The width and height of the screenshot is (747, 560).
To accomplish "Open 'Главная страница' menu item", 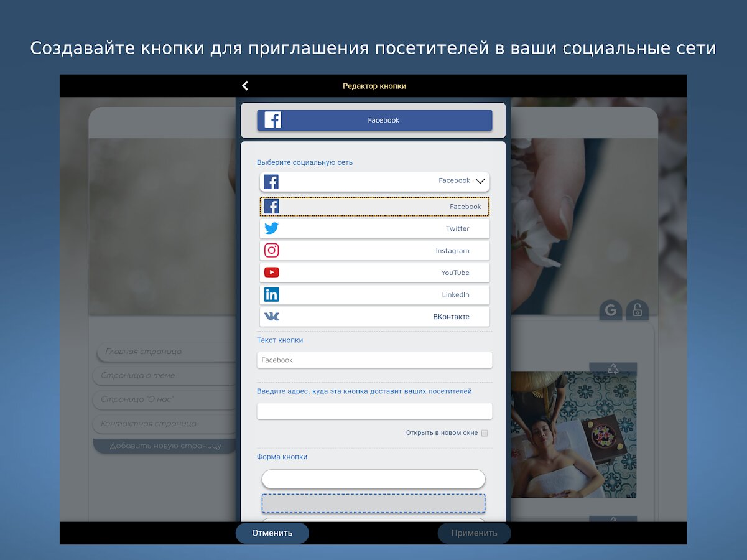I will 166,352.
